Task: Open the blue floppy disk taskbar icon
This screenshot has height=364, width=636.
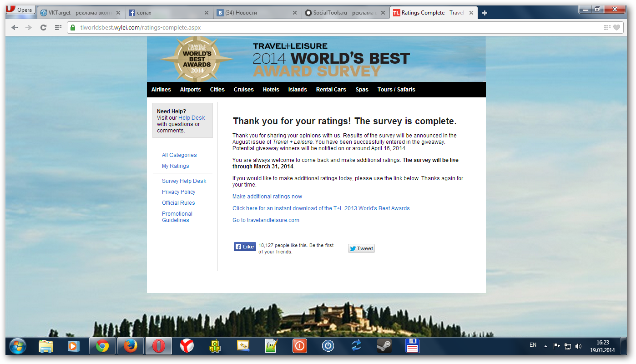Action: (x=412, y=346)
